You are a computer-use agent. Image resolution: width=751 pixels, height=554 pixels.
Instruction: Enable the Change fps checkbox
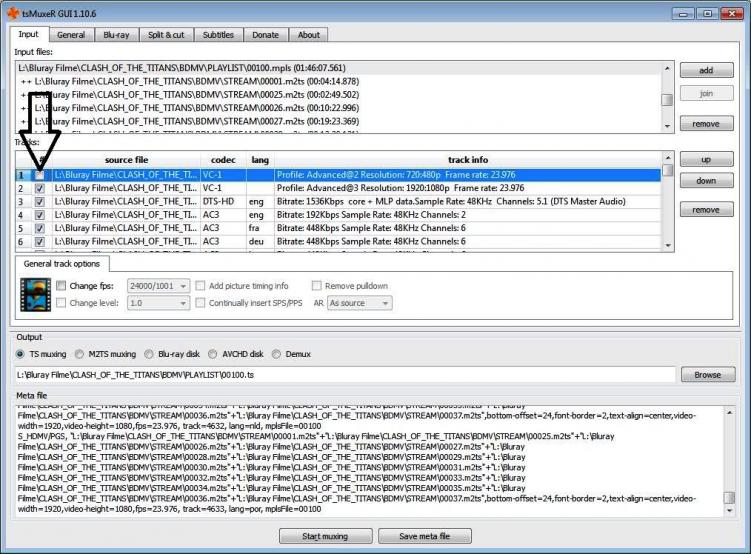61,286
